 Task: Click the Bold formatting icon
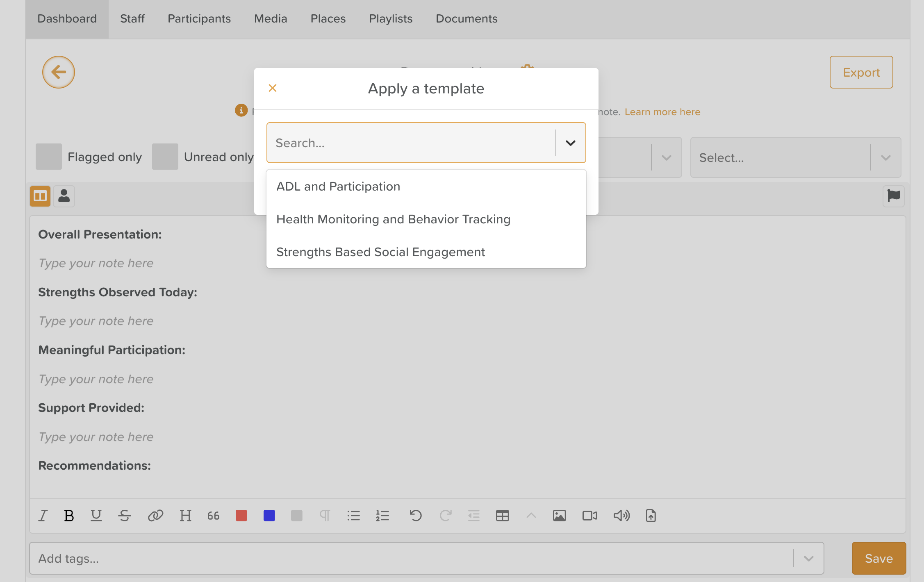[69, 516]
